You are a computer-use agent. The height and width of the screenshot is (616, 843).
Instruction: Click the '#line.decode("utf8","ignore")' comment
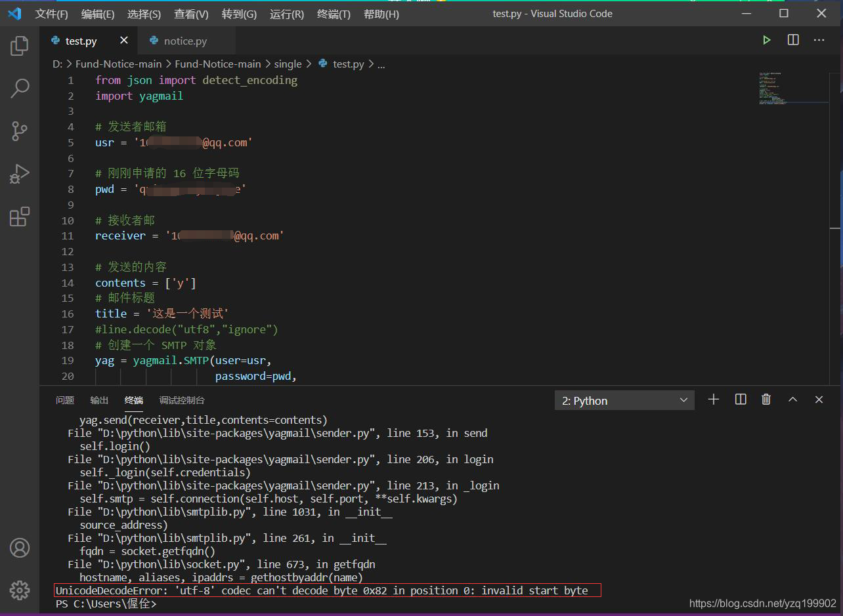(186, 329)
